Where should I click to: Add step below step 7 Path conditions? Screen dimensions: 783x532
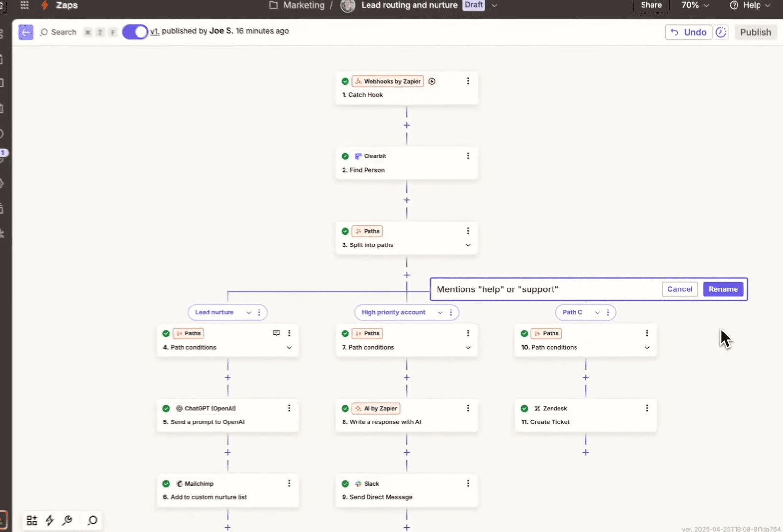(407, 377)
